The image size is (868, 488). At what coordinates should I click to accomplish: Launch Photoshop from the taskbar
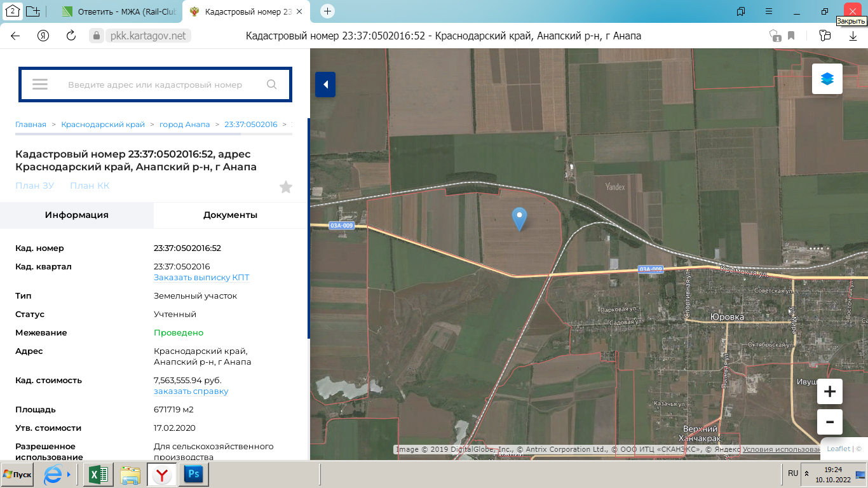pyautogui.click(x=193, y=475)
